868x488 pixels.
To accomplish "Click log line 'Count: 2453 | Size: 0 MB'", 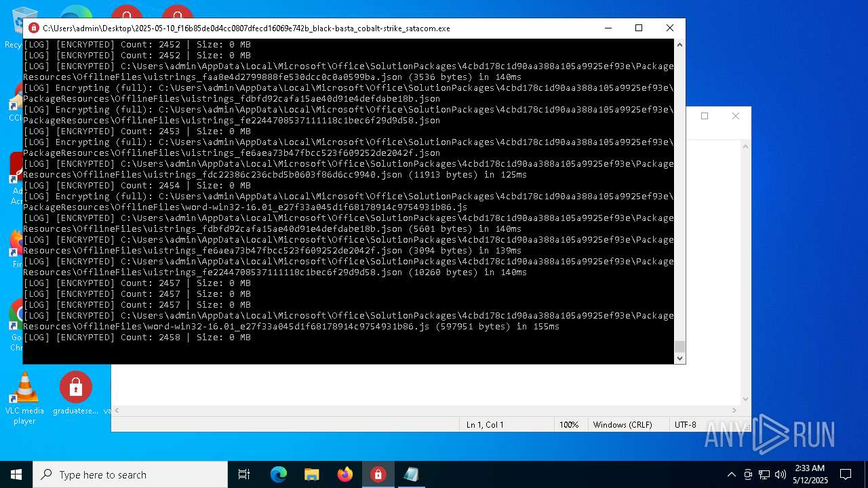I will coord(137,131).
